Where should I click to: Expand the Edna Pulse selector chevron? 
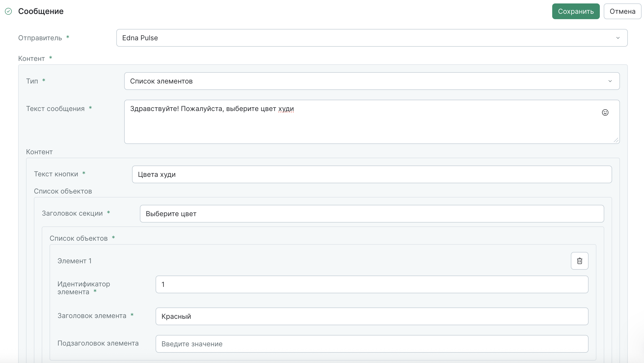click(x=618, y=38)
